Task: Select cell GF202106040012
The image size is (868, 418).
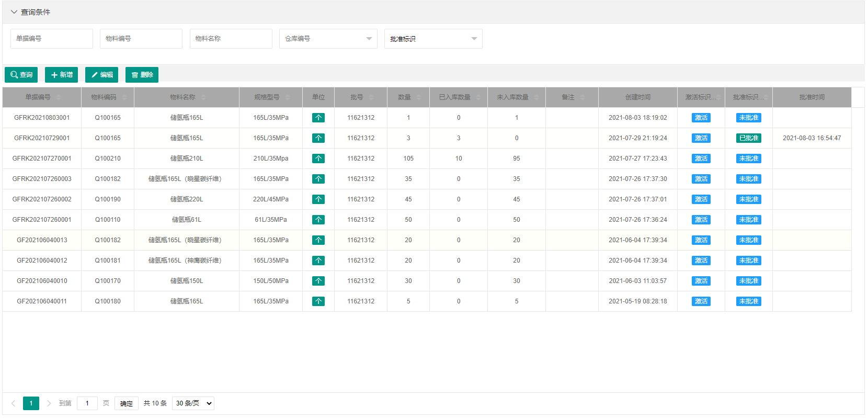Action: pyautogui.click(x=42, y=261)
